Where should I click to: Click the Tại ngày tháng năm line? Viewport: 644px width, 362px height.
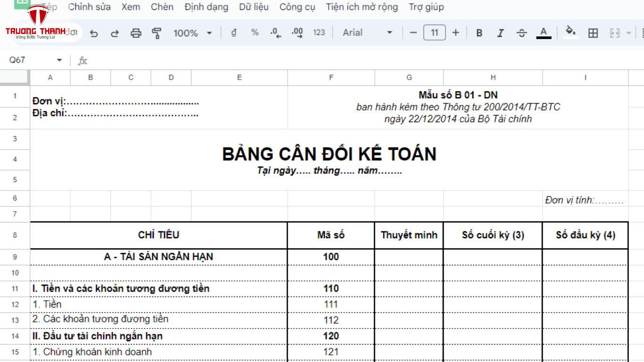tap(329, 171)
